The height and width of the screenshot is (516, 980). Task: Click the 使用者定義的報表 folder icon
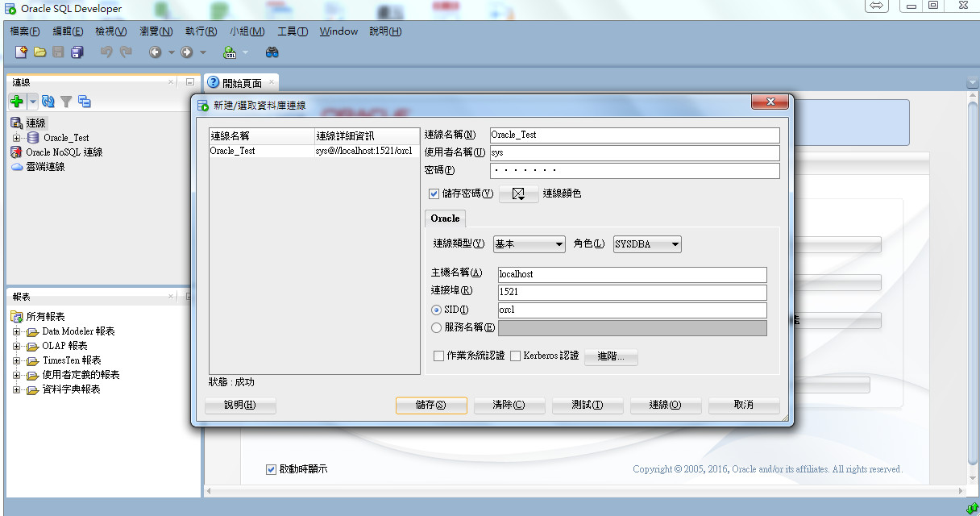click(32, 375)
